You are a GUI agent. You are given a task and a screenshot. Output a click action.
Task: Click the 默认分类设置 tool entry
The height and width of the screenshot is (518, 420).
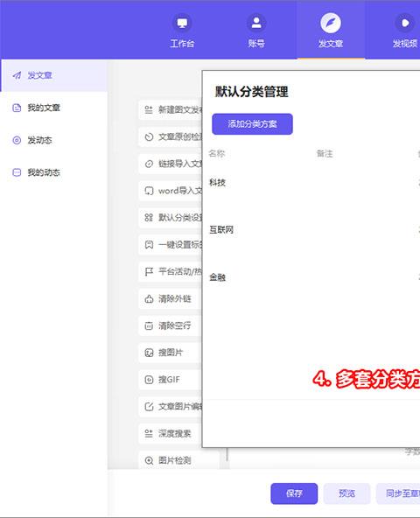click(170, 217)
